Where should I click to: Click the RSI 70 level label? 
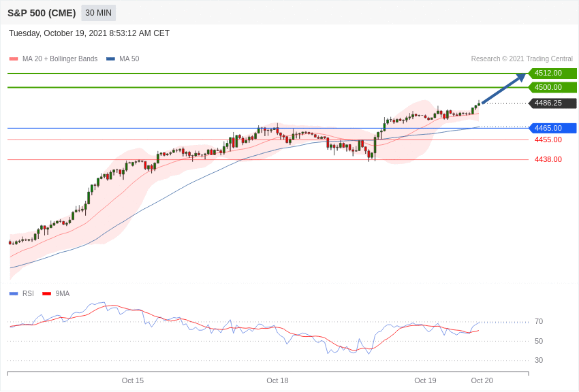[x=539, y=322]
